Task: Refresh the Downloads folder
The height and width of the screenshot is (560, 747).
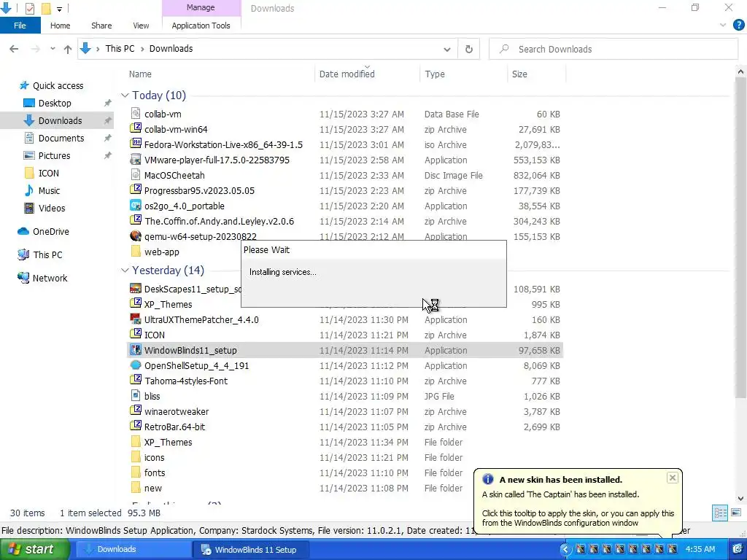Action: tap(469, 49)
